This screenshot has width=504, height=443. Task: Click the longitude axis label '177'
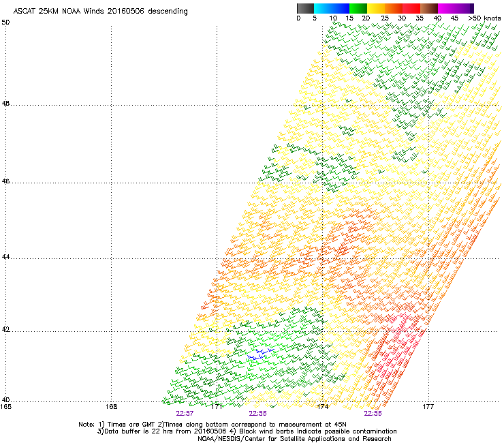[x=428, y=407]
